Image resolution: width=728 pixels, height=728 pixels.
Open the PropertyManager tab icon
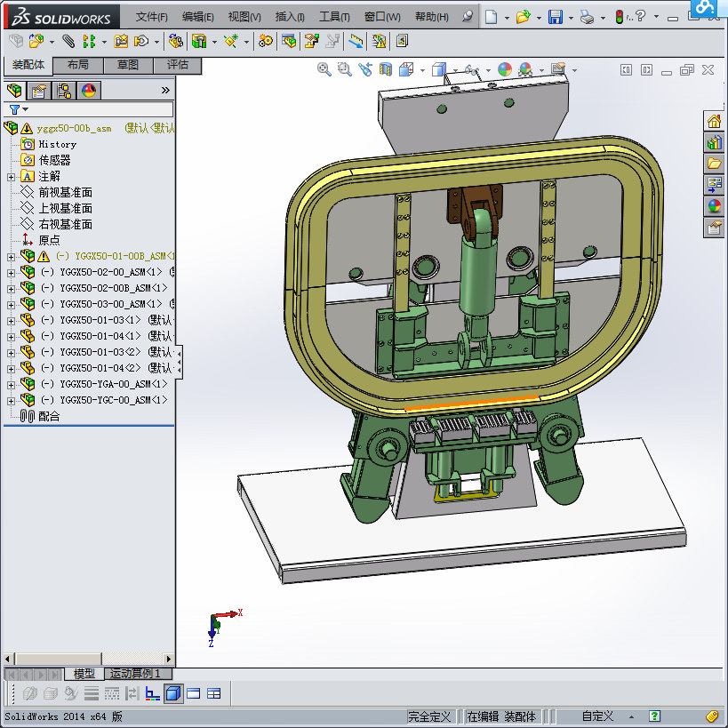pos(39,91)
